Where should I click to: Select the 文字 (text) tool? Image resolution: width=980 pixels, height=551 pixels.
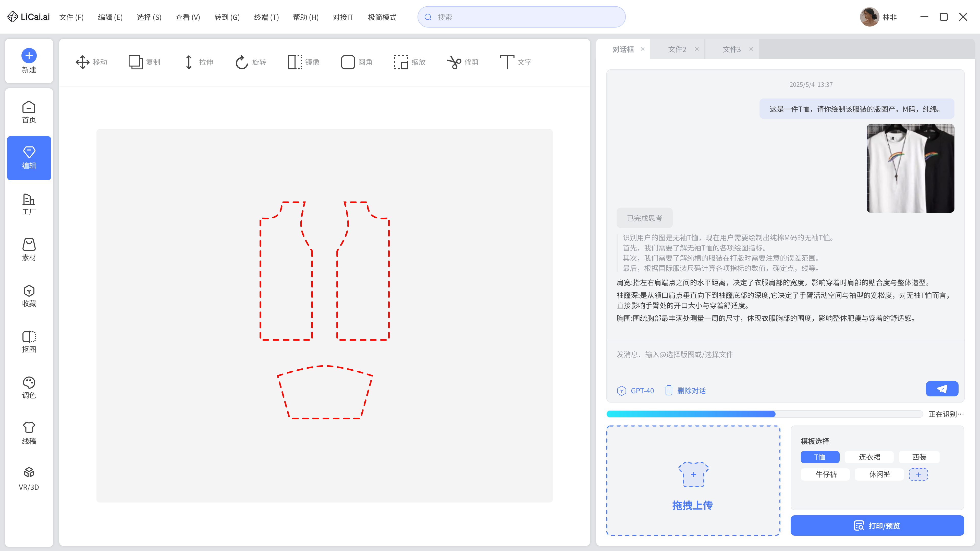(x=516, y=62)
